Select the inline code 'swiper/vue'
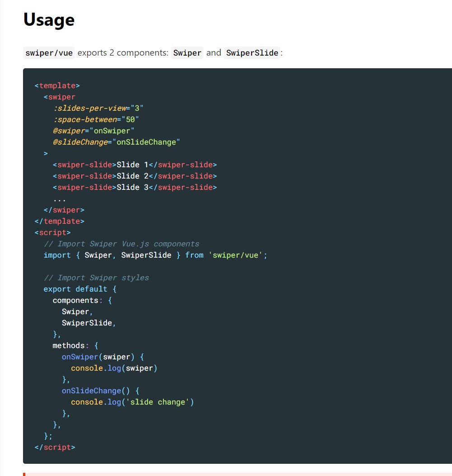This screenshot has height=476, width=452. pyautogui.click(x=49, y=53)
